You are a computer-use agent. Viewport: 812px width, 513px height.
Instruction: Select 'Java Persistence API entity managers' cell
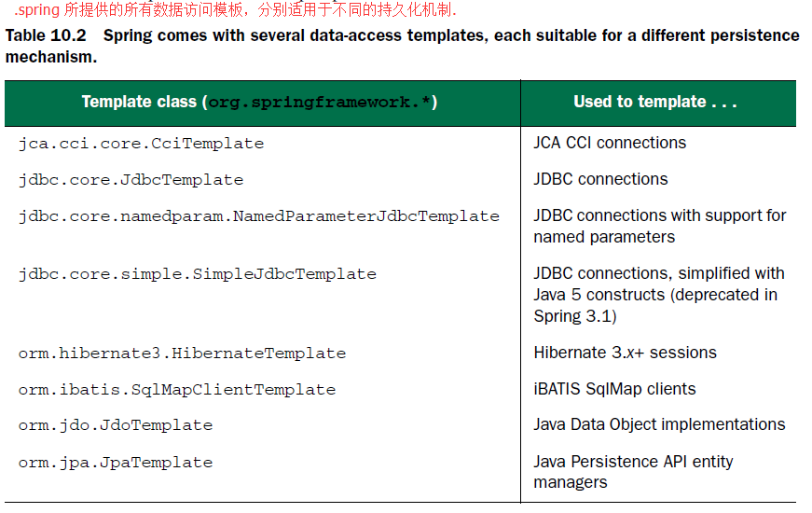pyautogui.click(x=633, y=472)
